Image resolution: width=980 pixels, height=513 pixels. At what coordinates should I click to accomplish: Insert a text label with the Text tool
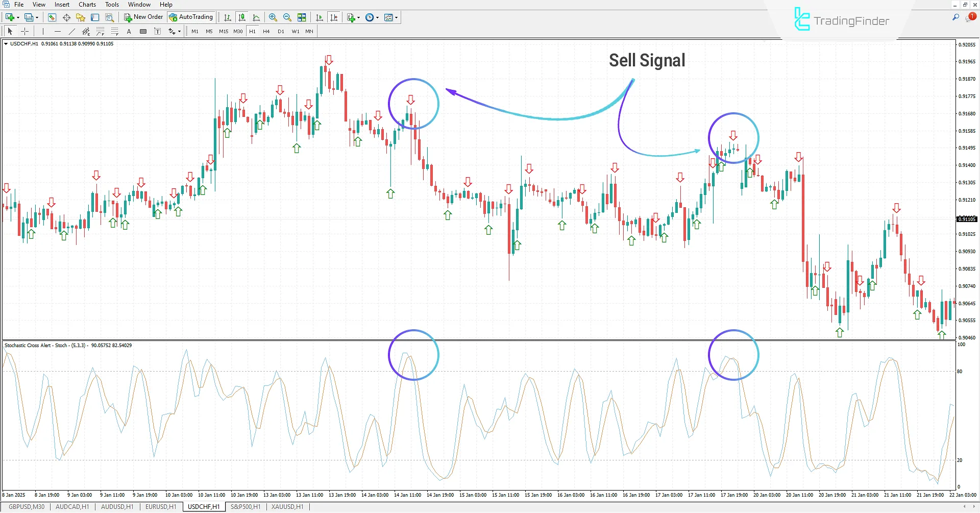click(129, 31)
